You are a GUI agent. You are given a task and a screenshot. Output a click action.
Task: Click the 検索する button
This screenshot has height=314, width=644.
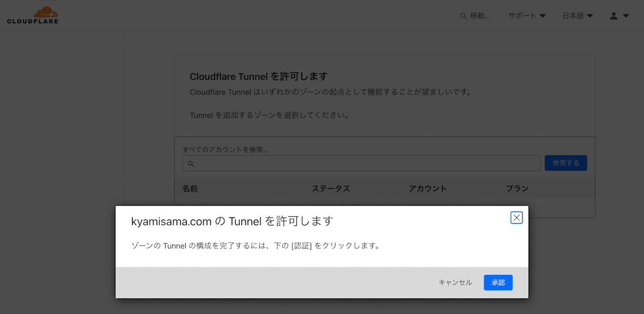(566, 163)
